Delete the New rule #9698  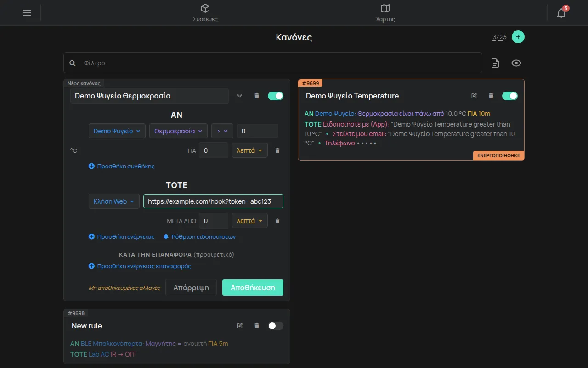click(x=257, y=326)
